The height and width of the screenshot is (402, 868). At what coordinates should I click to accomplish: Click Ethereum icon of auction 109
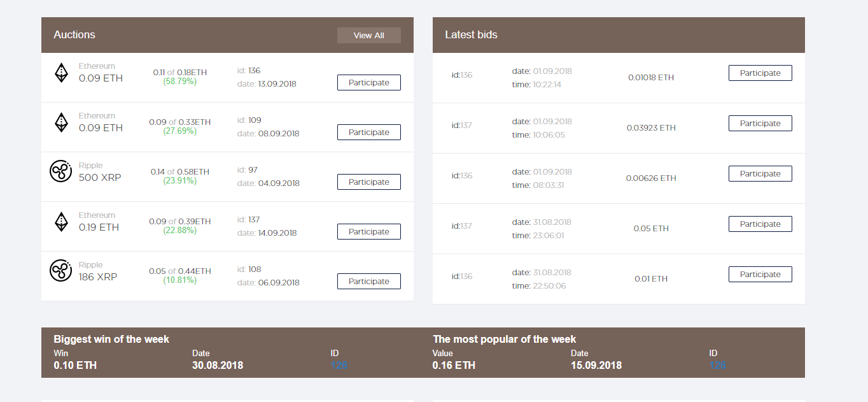point(60,122)
